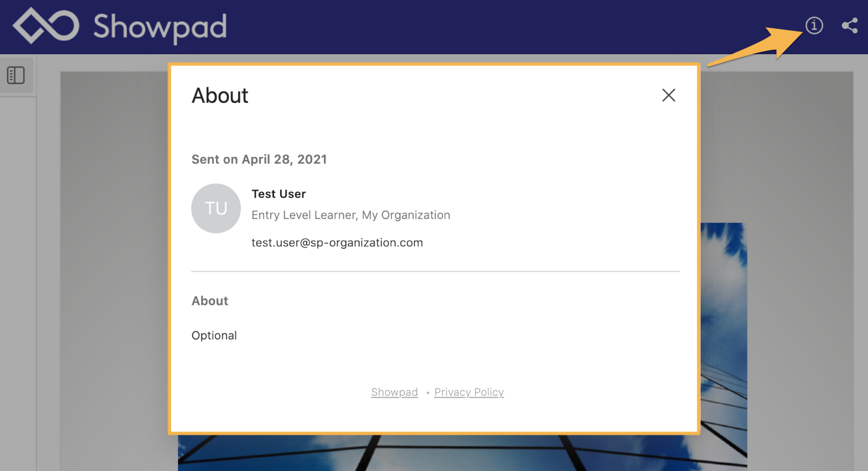The width and height of the screenshot is (868, 471).
Task: Click the test.user@sp-organization.com email address
Action: (337, 242)
